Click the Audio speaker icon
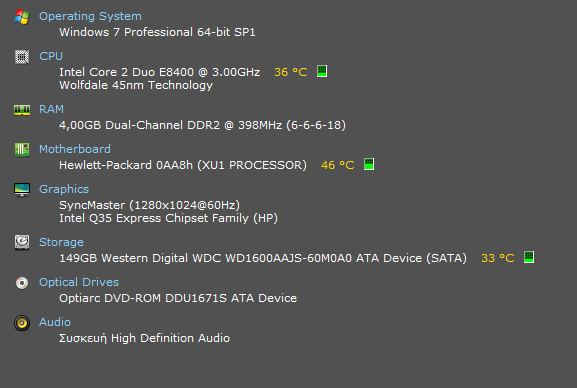 (x=22, y=323)
